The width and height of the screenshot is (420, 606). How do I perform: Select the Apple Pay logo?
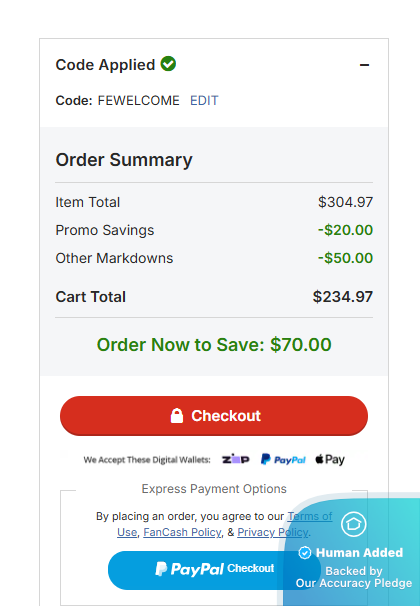(x=330, y=460)
